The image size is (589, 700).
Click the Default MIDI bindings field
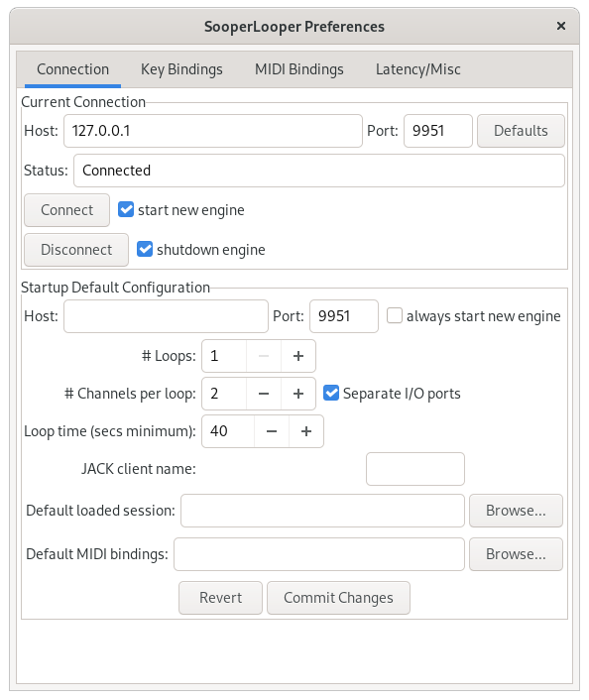coord(319,554)
